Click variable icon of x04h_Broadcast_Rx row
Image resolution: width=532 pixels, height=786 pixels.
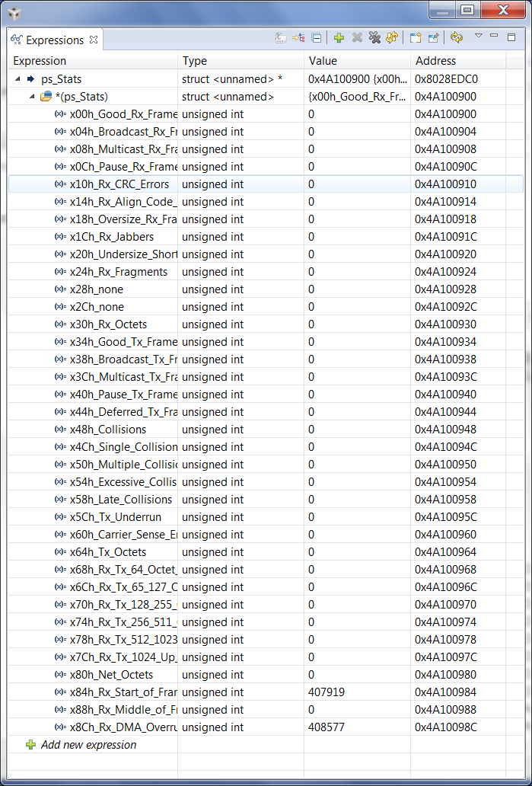60,131
